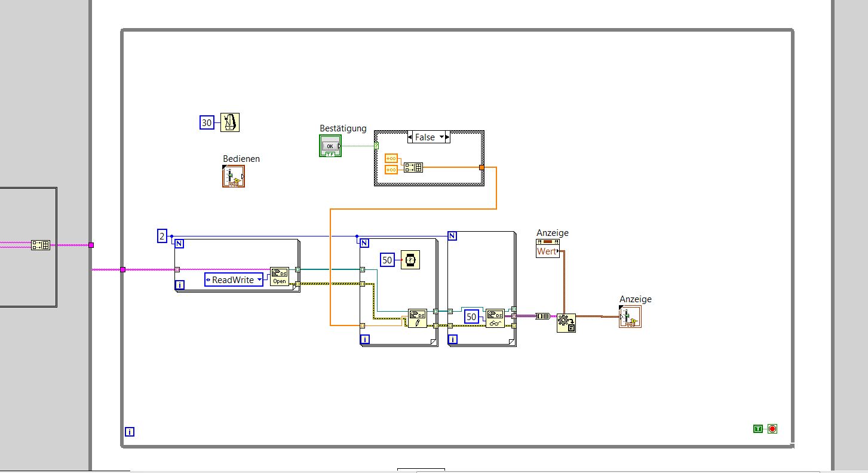Select the Bedienen slider control terminal
The image size is (868, 473).
click(x=234, y=177)
